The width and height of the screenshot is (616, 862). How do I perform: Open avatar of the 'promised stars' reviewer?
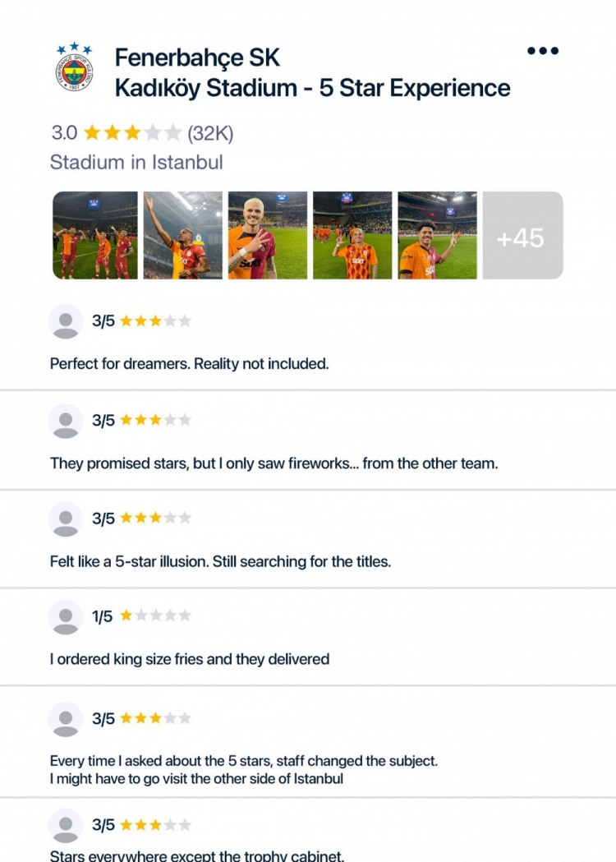(66, 421)
